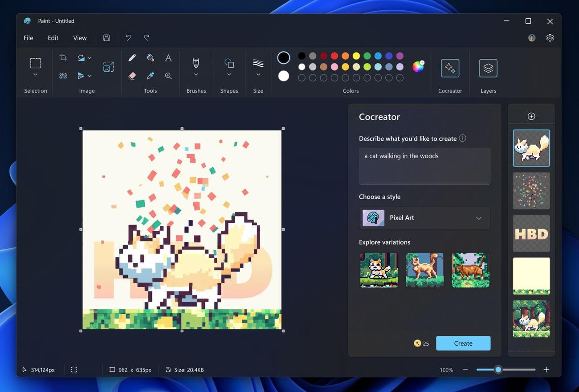This screenshot has height=392, width=579.
Task: Open the Shapes dropdown chevron
Action: (229, 74)
